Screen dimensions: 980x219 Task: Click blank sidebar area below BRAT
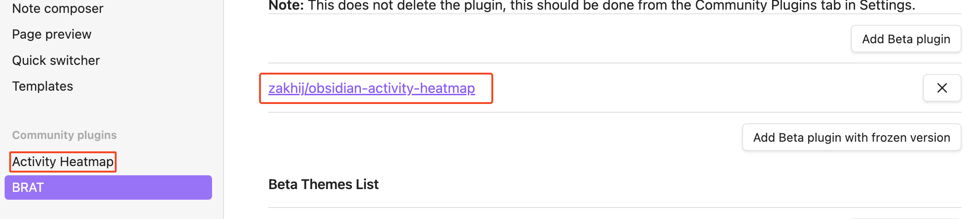click(x=108, y=209)
